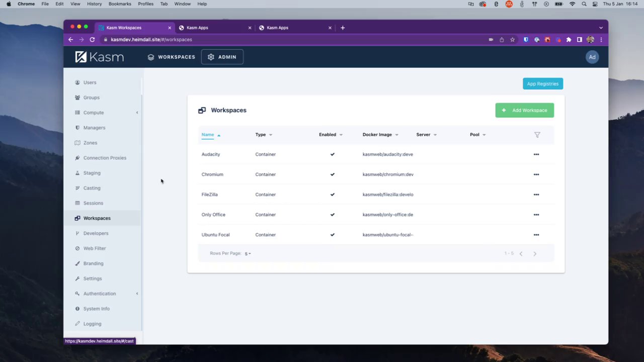644x362 pixels.
Task: Click Chromium enabled checkmark
Action: tap(332, 174)
